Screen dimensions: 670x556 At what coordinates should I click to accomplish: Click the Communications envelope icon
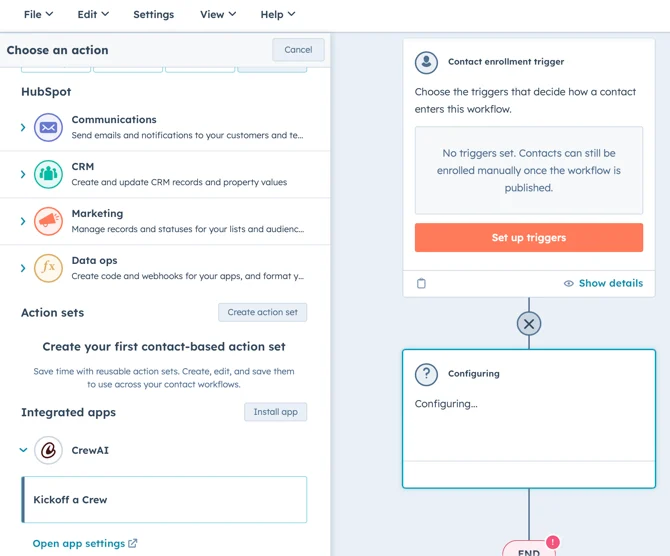coord(48,127)
